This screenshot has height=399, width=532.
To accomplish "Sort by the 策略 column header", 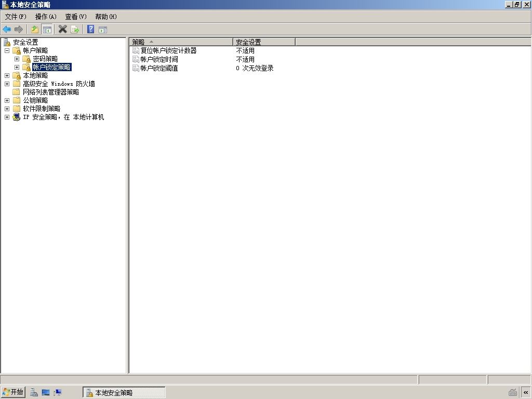I will [181, 42].
